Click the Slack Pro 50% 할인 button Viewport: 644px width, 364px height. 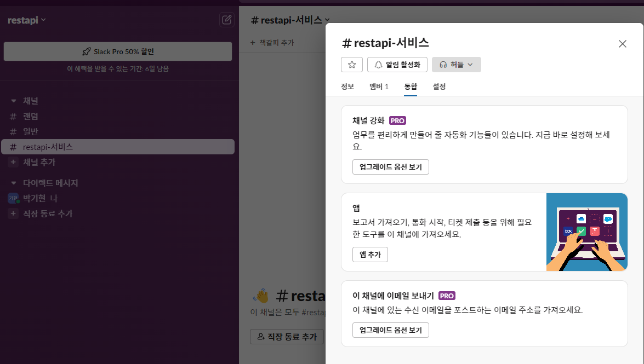point(118,51)
